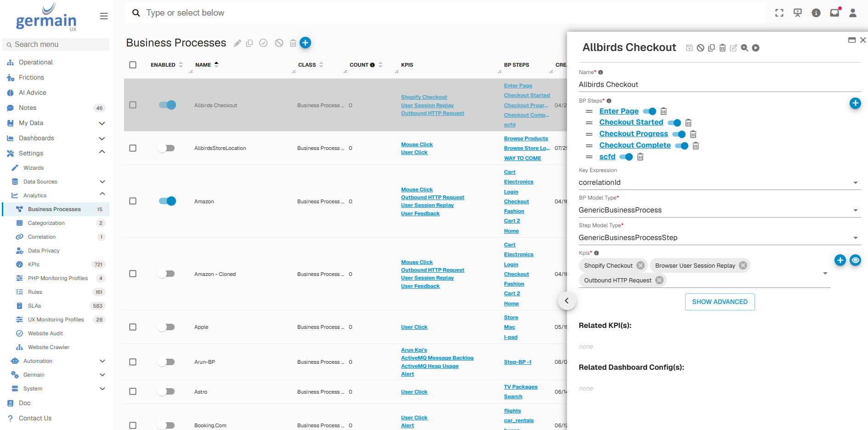Click the clone icon in Business Processes toolbar
868x430 pixels.
pos(250,43)
